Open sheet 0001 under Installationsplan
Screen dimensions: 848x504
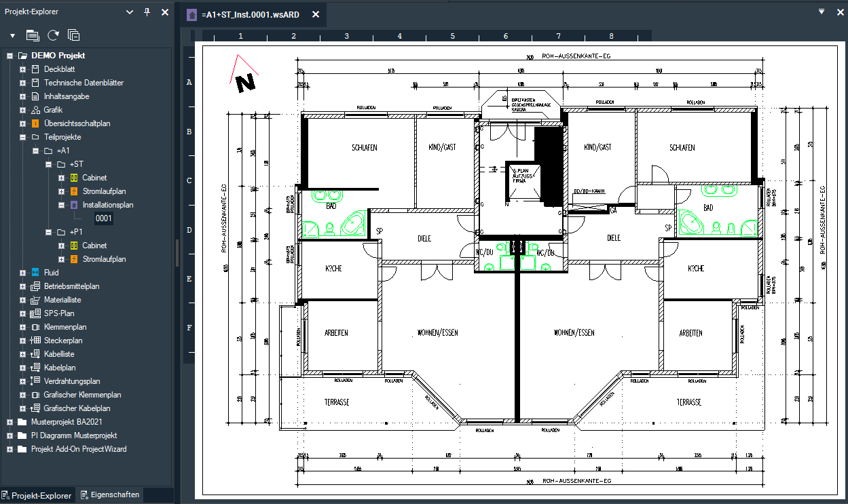tap(104, 218)
